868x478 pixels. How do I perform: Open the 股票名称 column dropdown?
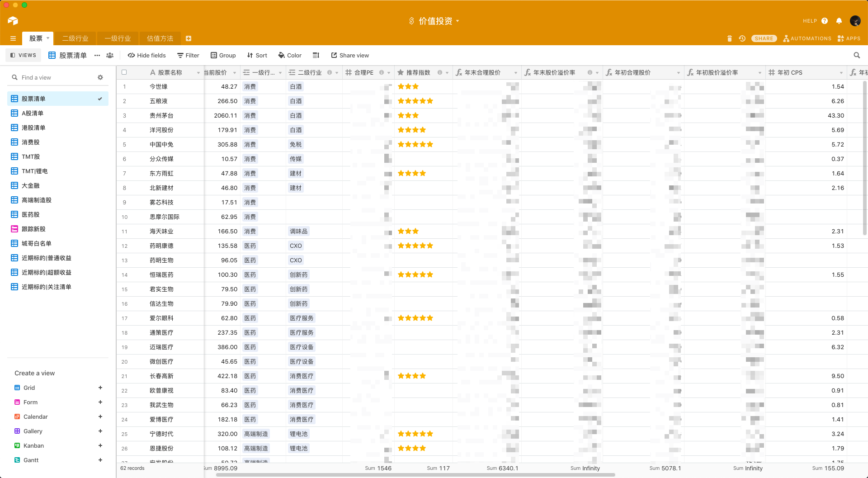pyautogui.click(x=198, y=73)
